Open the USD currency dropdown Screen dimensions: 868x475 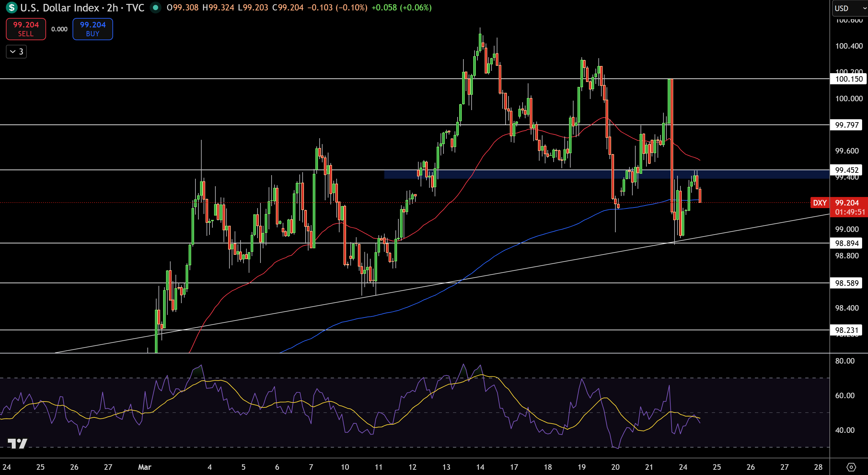tap(850, 8)
